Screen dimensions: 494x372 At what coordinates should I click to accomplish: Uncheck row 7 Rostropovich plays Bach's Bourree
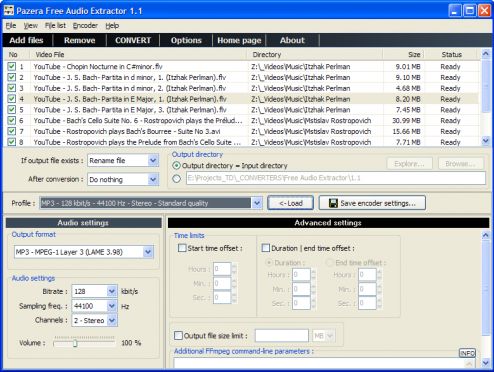[12, 131]
